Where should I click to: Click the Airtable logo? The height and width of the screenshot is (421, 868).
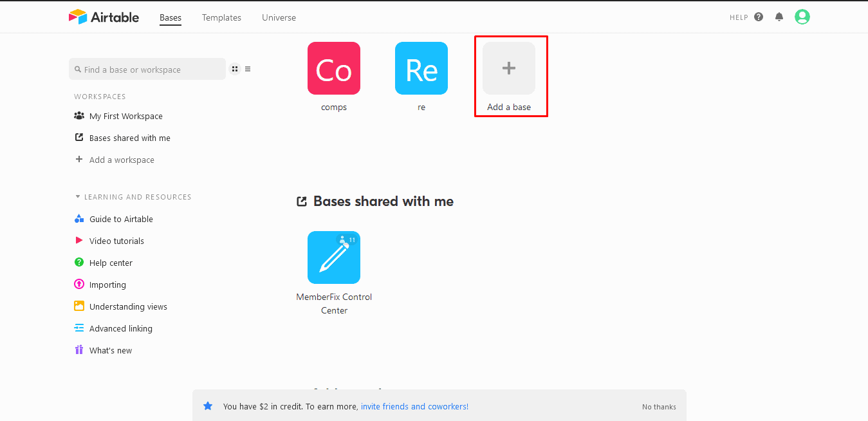point(104,17)
